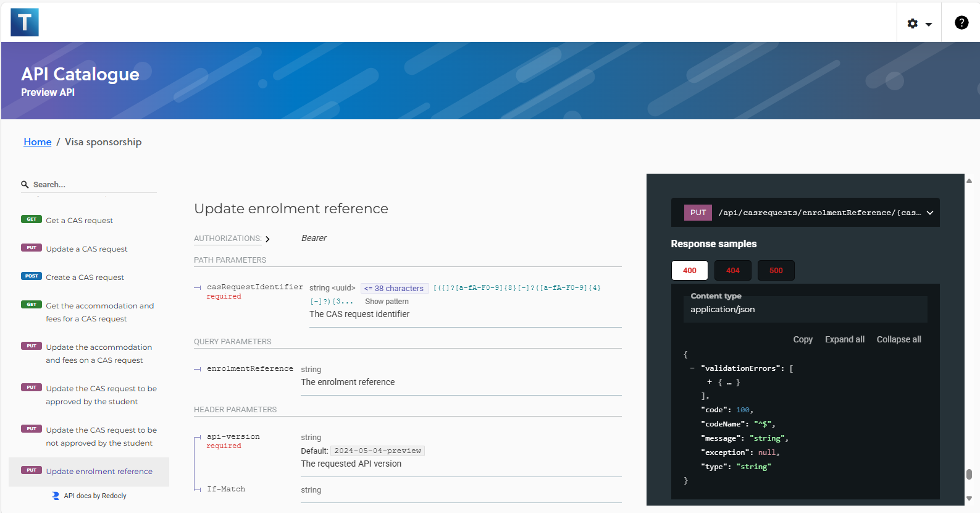The image size is (980, 513).
Task: Collapse the validationErrors array
Action: click(x=692, y=368)
